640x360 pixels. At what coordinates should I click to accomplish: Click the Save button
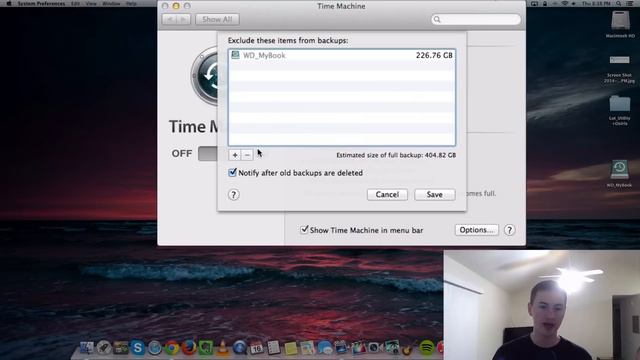coord(434,195)
